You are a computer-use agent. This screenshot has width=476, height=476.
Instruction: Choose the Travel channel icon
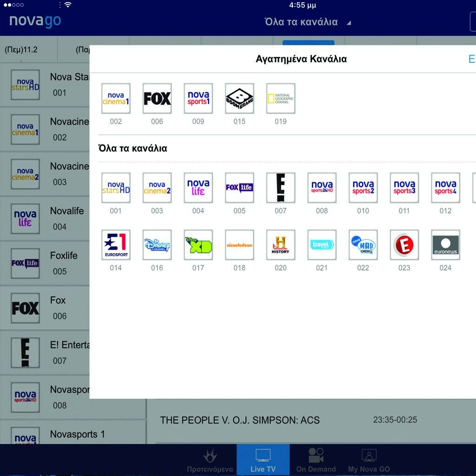click(x=322, y=245)
